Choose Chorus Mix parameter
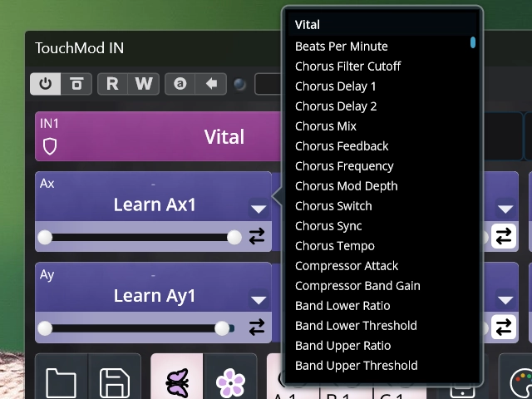Screen dimensions: 532x399 coord(382,126)
